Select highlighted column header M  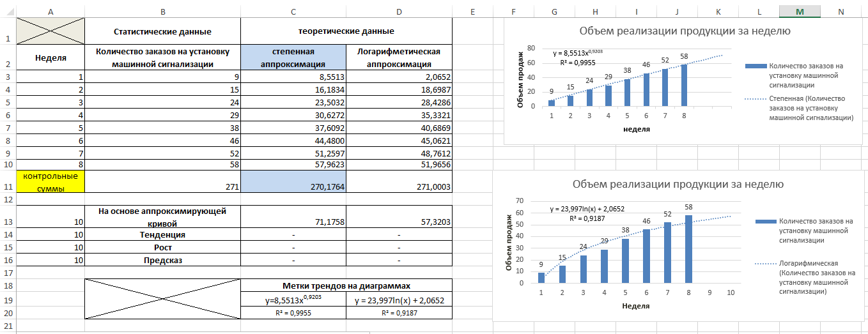point(800,11)
